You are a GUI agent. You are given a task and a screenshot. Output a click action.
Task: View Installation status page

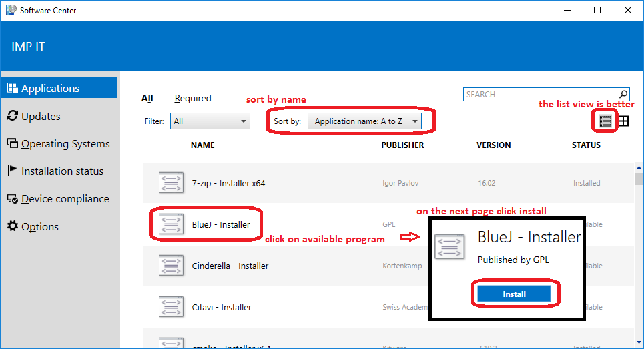(x=62, y=171)
